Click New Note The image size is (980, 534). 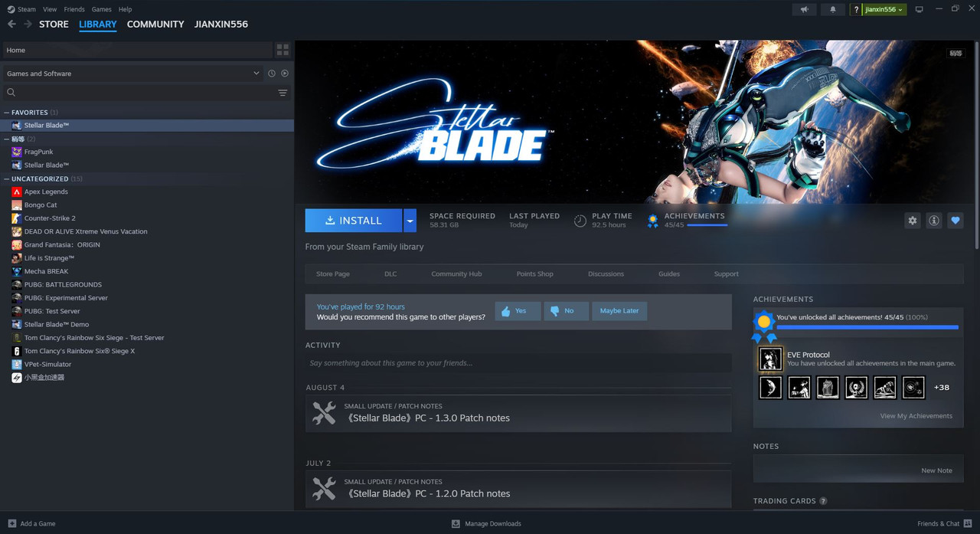936,470
